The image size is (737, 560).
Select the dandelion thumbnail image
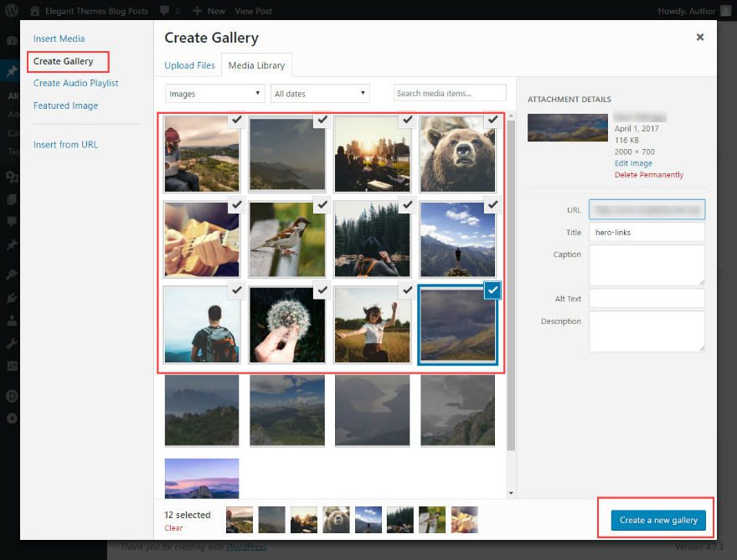tap(286, 325)
